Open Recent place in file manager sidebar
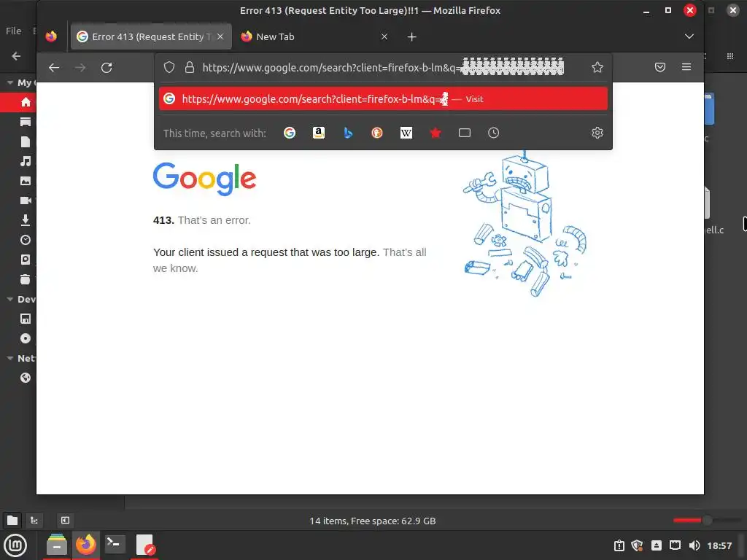This screenshot has width=747, height=560. pyautogui.click(x=26, y=240)
